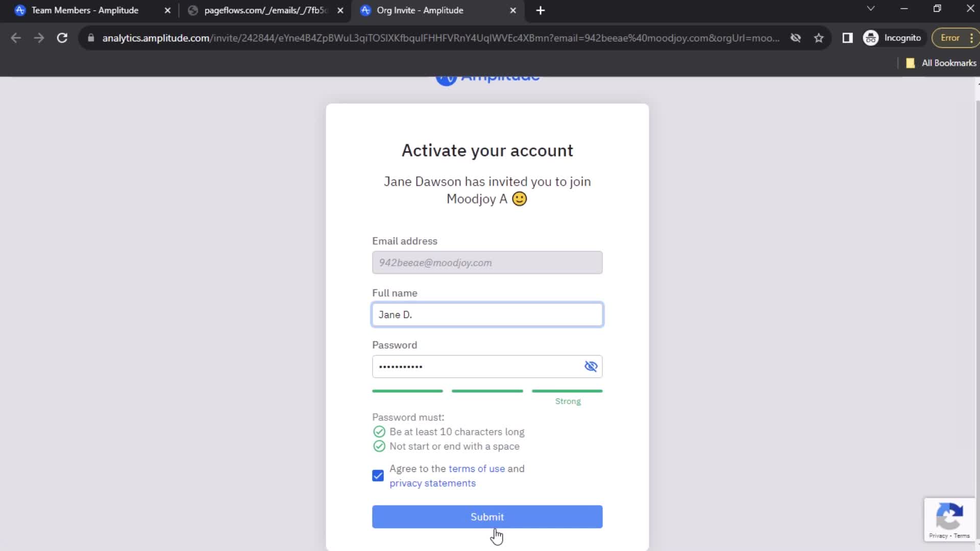This screenshot has width=980, height=551.
Task: Click the 'privacy statements' hyperlink
Action: pos(432,483)
